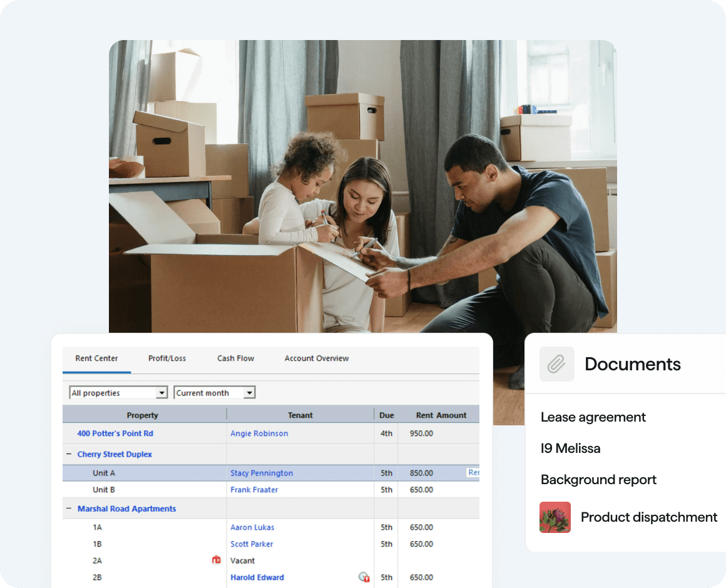
Task: Open tenant Angie Robinson's link
Action: [259, 433]
